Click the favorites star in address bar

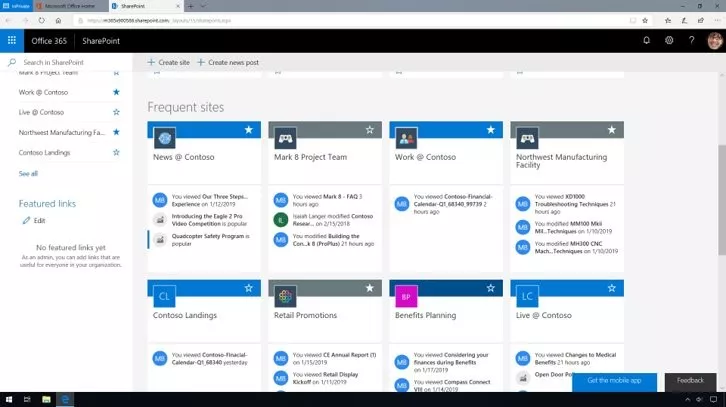pos(645,20)
